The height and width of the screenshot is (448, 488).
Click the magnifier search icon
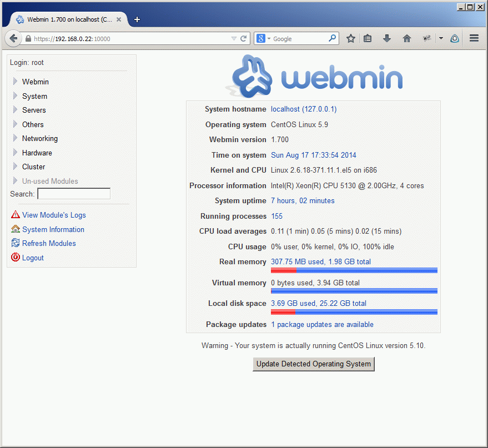[x=332, y=38]
